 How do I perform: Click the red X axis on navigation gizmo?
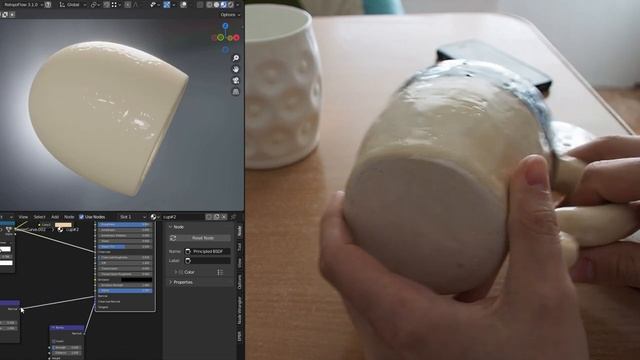(x=236, y=38)
